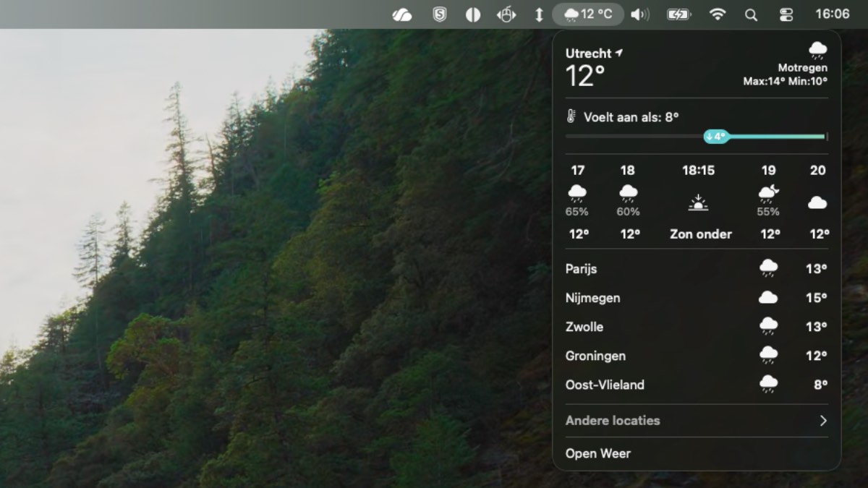Click the Zon onder sunset icon
The image size is (868, 488).
point(698,202)
